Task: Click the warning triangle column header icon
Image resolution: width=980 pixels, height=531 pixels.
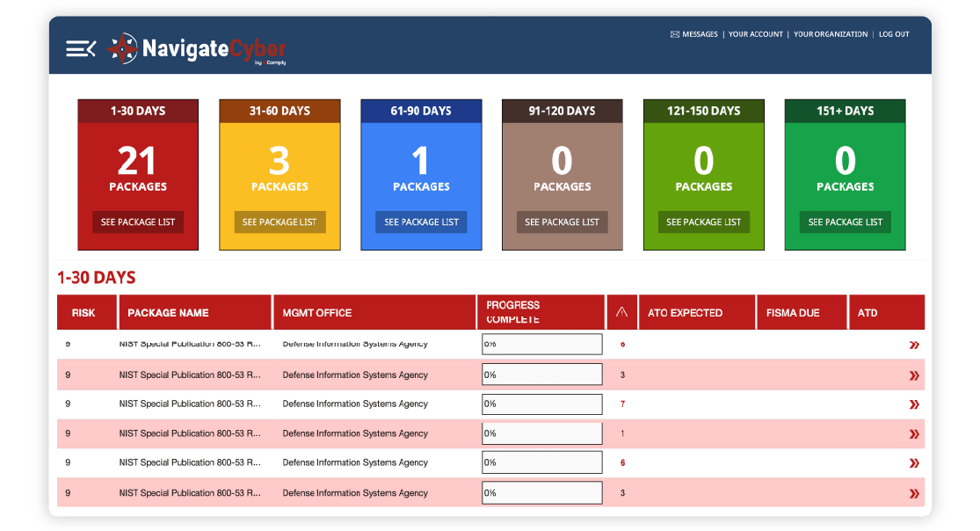Action: tap(621, 312)
